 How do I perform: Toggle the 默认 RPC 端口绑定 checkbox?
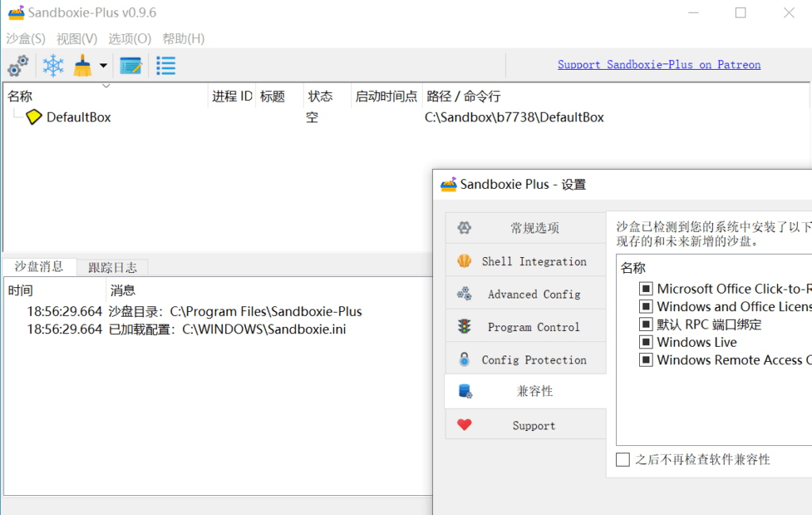[645, 325]
